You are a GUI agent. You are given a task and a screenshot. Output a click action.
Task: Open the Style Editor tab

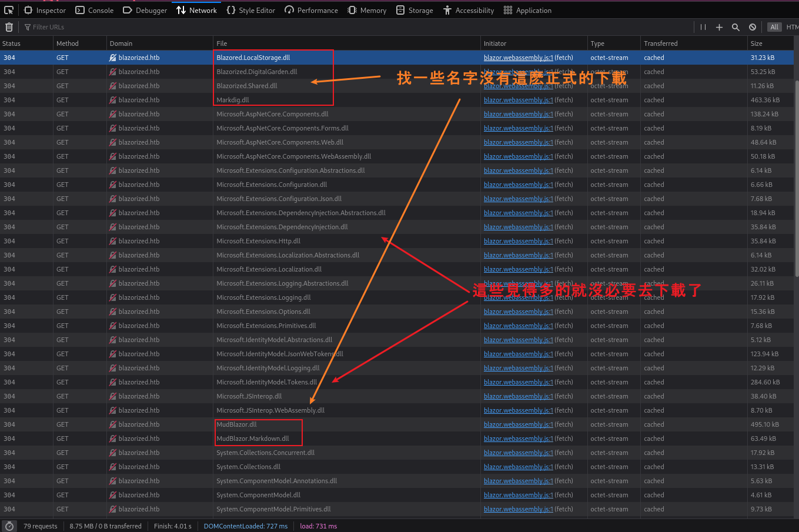point(251,10)
